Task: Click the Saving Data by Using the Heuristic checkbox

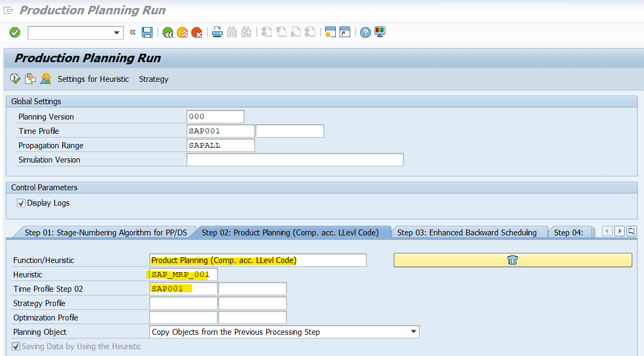Action: point(15,346)
